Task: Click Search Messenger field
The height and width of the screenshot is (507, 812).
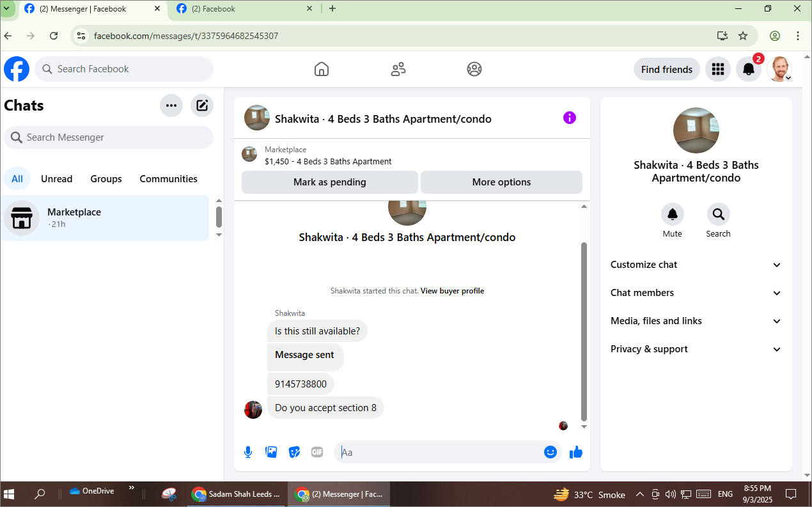Action: 109,137
